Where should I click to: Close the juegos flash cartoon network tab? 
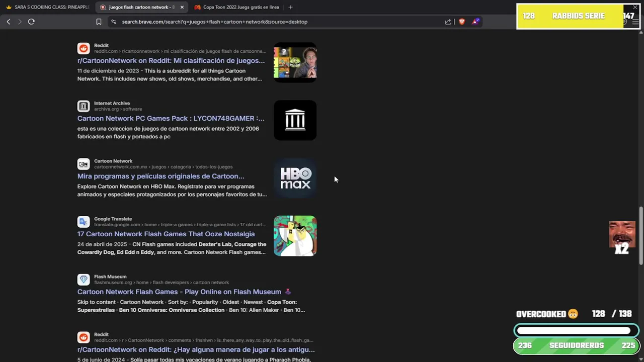pos(182,7)
